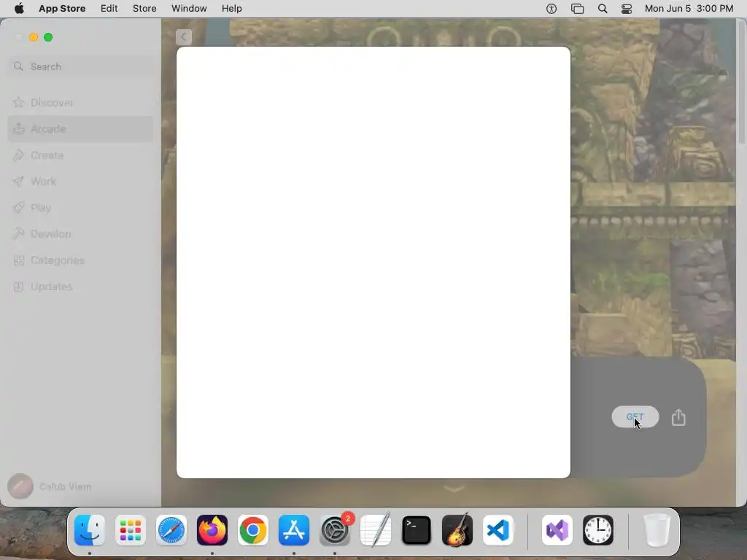Click the Accessibility icon in menu bar
The image size is (747, 560).
tap(551, 9)
